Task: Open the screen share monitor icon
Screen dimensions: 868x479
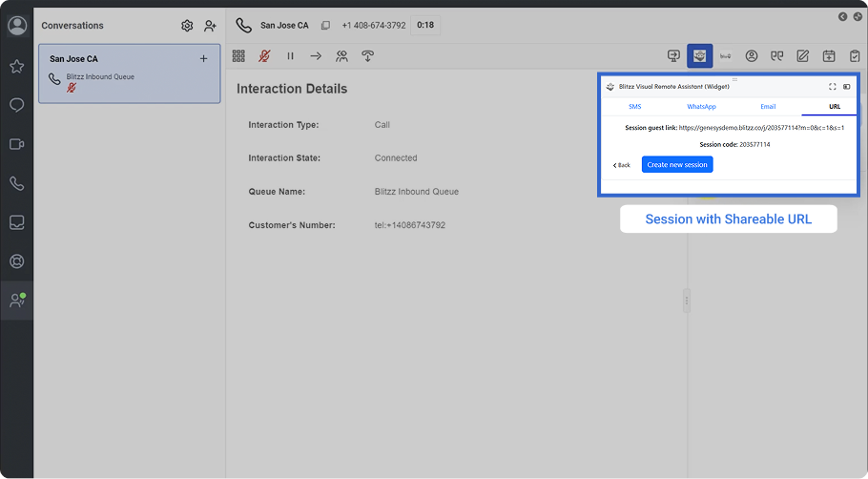Action: click(x=673, y=56)
